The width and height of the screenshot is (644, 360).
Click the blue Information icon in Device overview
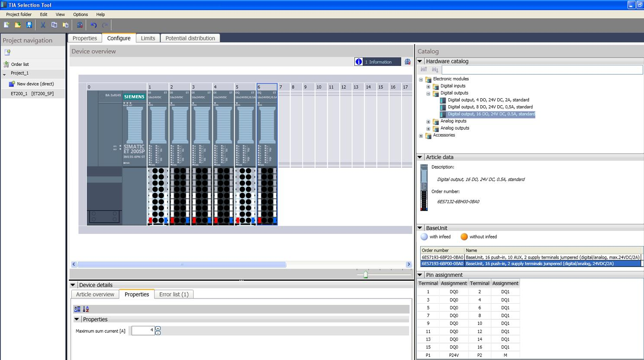coord(359,62)
